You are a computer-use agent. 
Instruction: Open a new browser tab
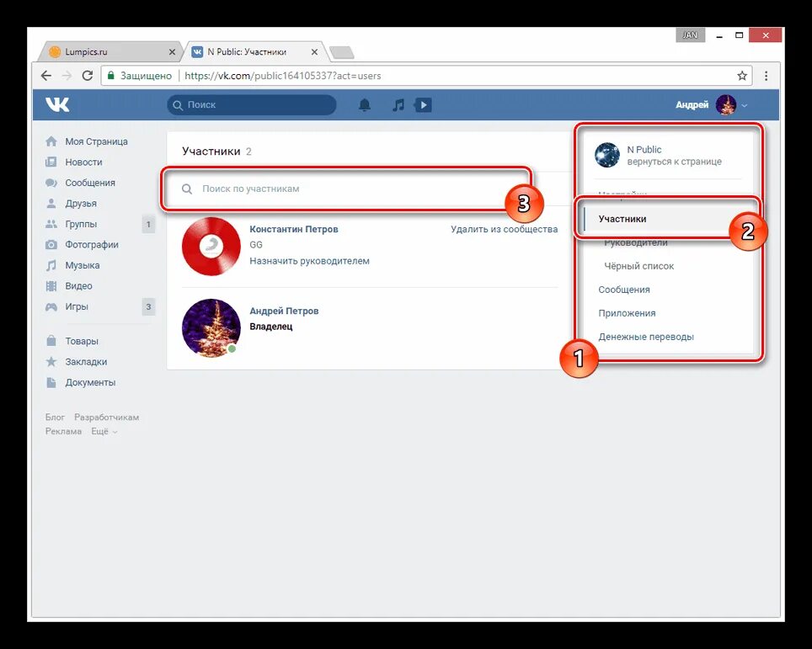[x=342, y=52]
